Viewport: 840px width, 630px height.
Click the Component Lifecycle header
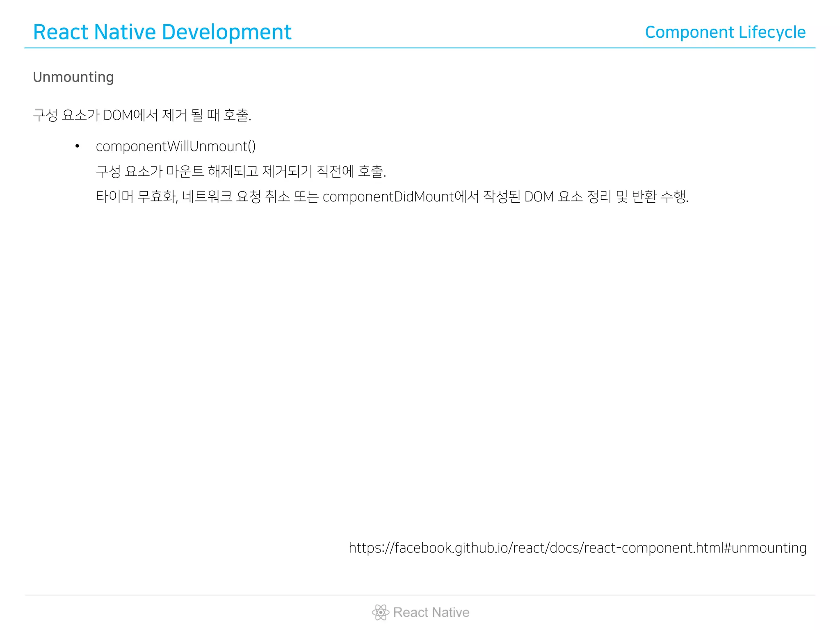(x=725, y=32)
